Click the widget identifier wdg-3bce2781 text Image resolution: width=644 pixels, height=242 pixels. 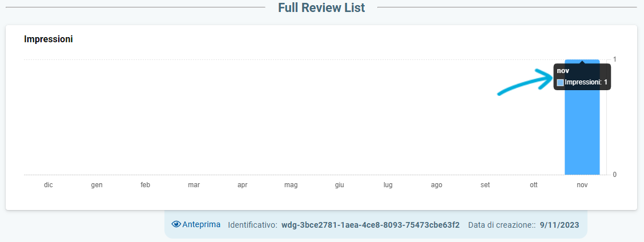point(371,225)
